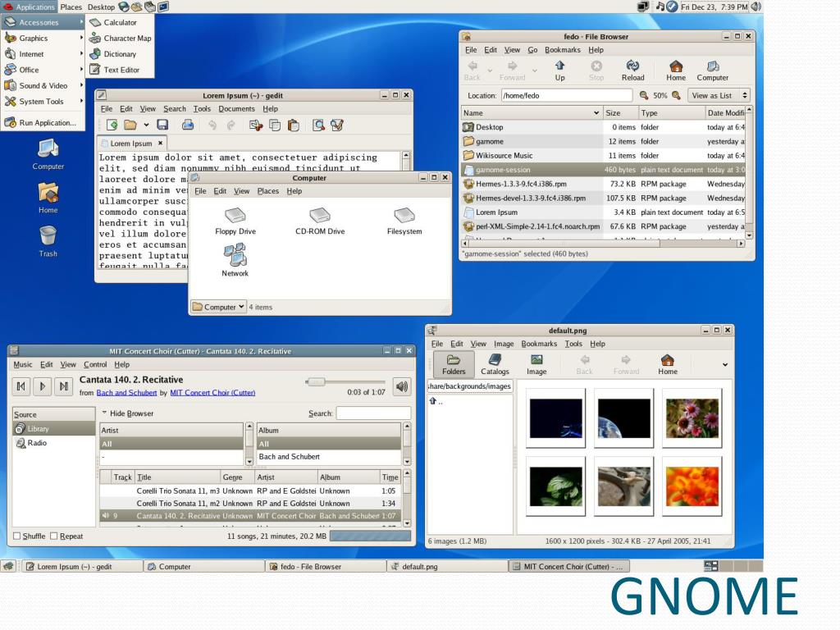The image size is (840, 630).
Task: Click the Location field showing /home/fedo
Action: click(x=567, y=95)
